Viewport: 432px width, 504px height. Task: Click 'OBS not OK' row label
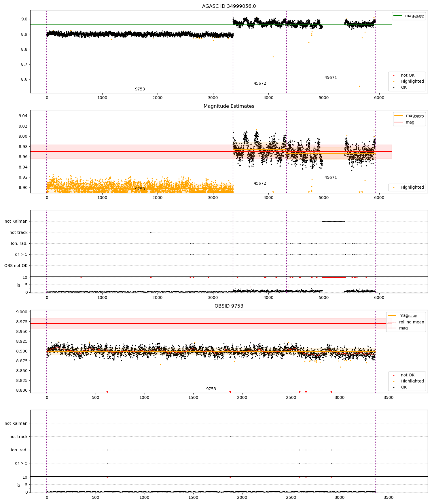pos(16,266)
